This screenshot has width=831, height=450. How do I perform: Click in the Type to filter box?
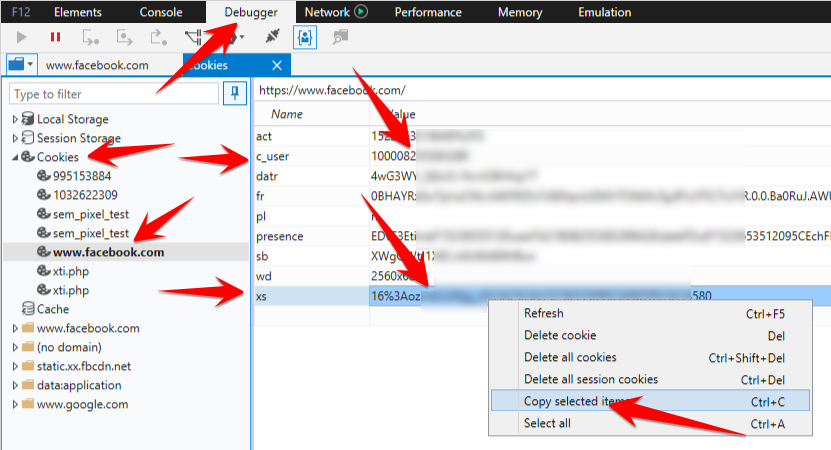pos(114,94)
